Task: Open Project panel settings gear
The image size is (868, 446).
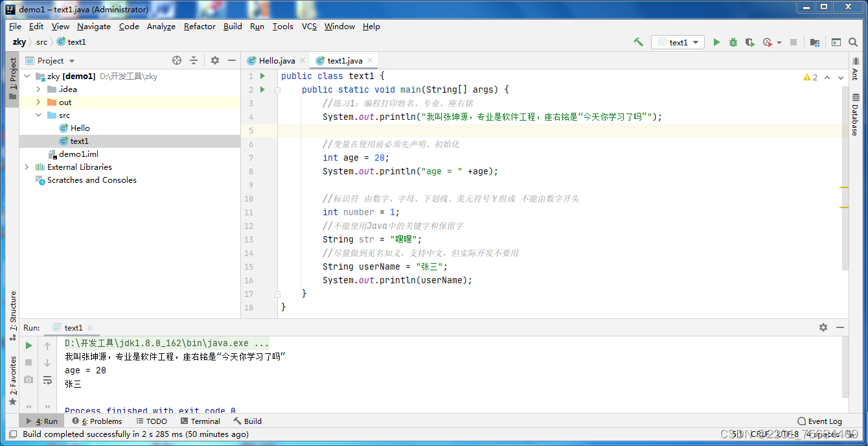Action: [214, 60]
